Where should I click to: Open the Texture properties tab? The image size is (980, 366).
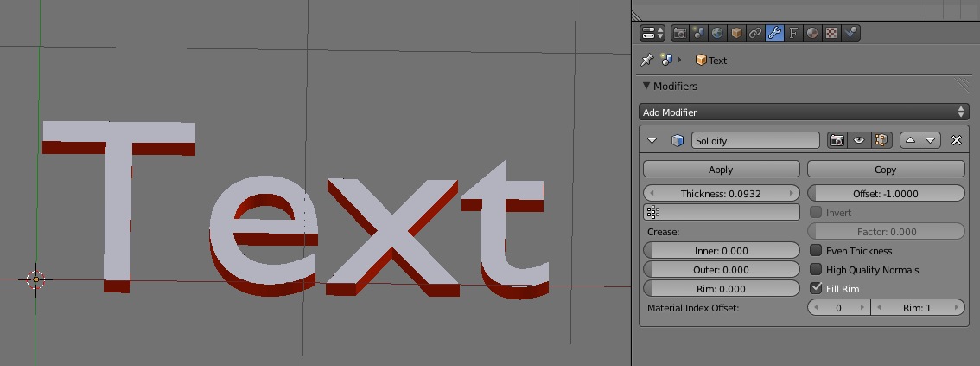pyautogui.click(x=831, y=33)
